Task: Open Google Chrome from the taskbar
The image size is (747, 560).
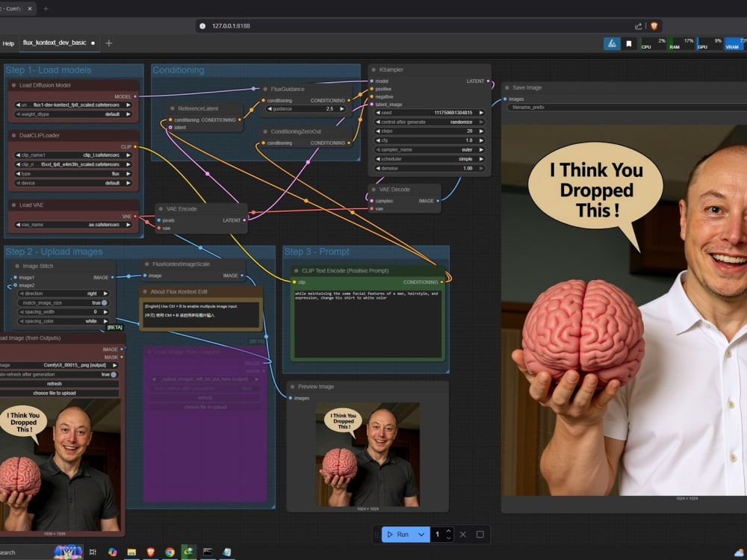Action: point(170,552)
